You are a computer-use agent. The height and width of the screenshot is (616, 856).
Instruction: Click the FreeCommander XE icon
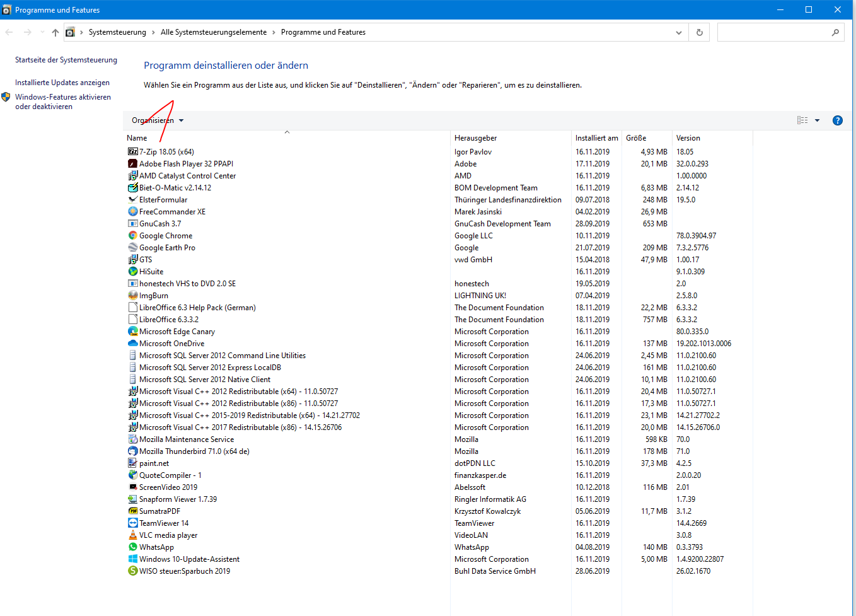pos(132,211)
